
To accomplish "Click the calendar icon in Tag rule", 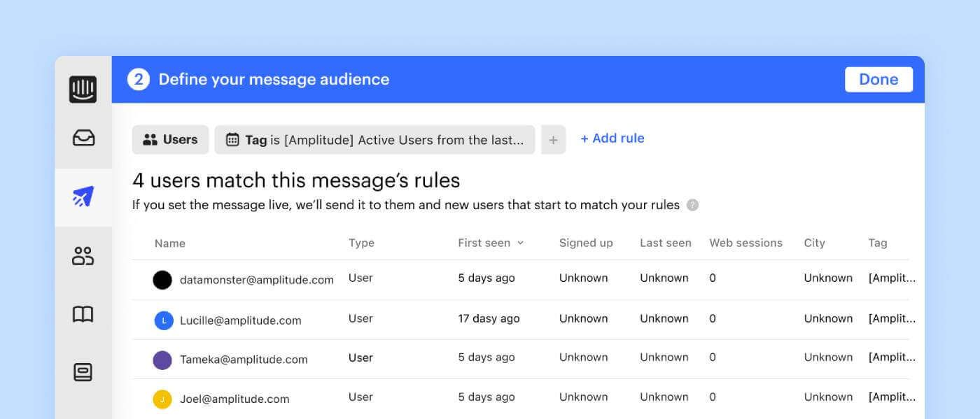I will [x=232, y=140].
